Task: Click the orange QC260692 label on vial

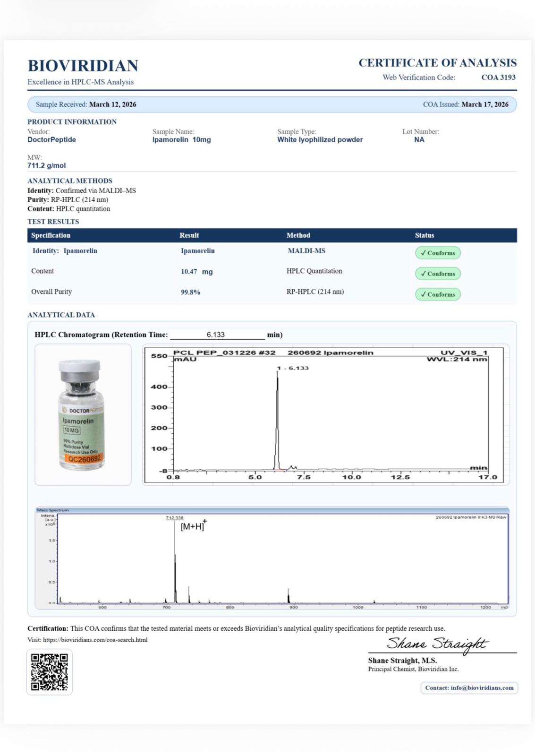Action: pyautogui.click(x=84, y=459)
